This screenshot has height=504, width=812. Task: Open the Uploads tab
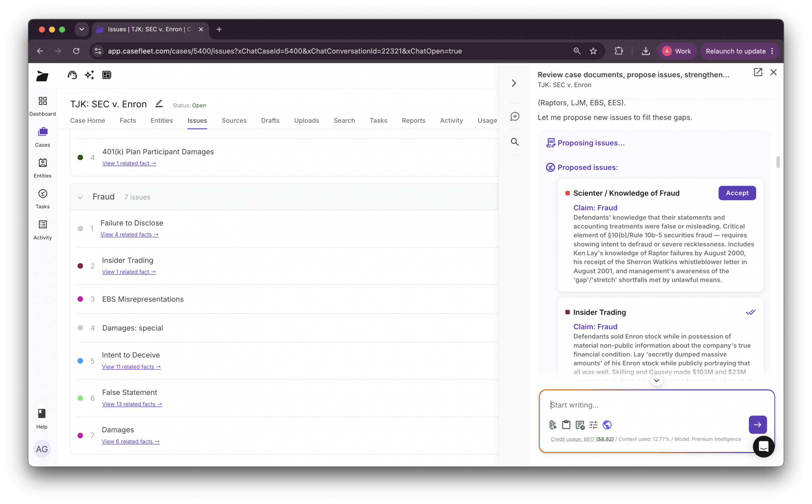(x=306, y=120)
